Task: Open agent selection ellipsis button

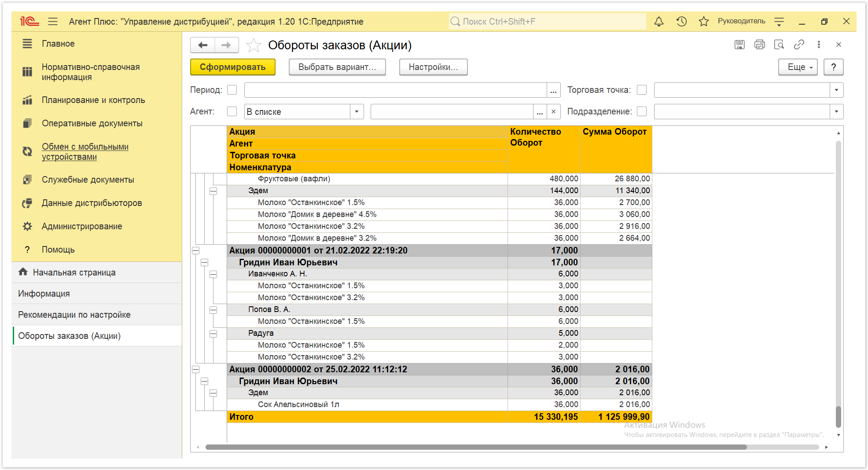Action: [x=540, y=111]
